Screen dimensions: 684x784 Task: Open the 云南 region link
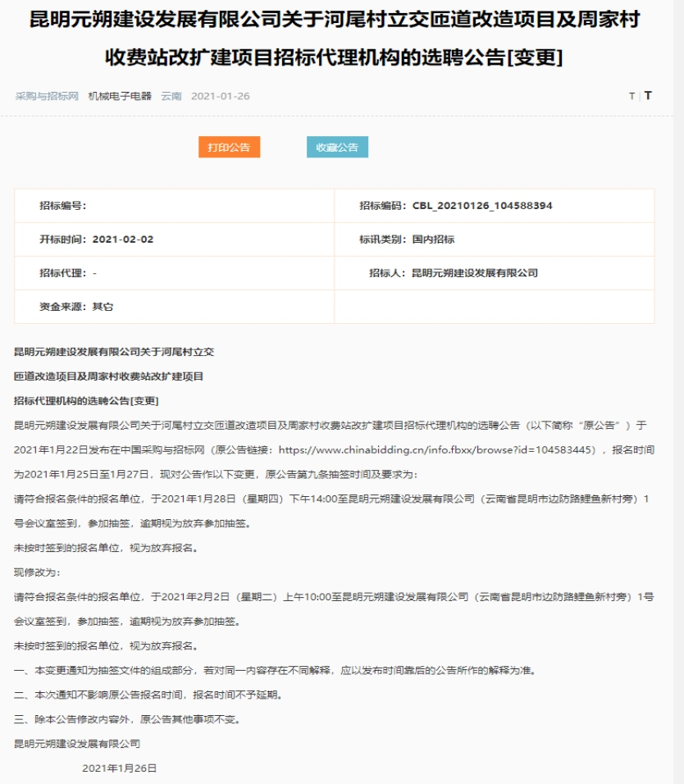(x=171, y=96)
